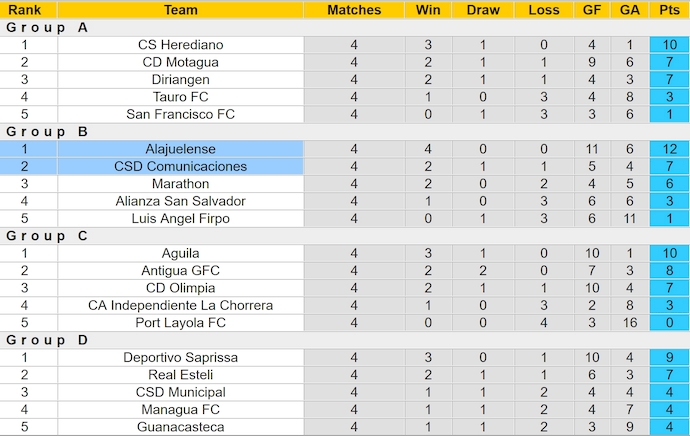Click Alajuelense's 12 points cell

669,149
